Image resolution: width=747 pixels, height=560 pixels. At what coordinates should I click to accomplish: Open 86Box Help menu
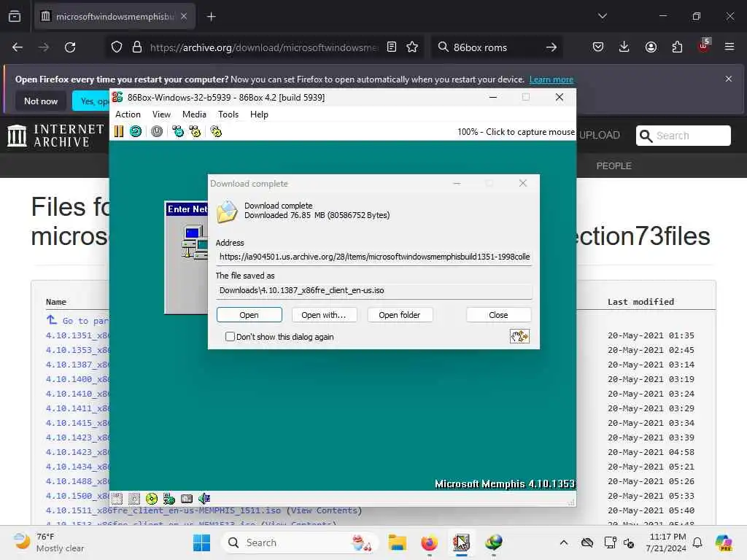259,114
